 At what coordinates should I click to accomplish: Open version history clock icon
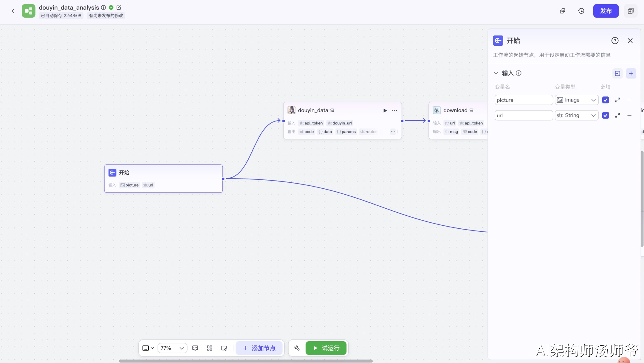[x=581, y=11]
